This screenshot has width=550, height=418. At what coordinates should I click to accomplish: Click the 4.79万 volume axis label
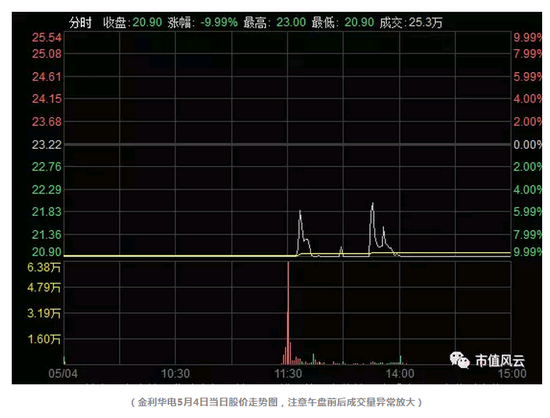click(44, 288)
